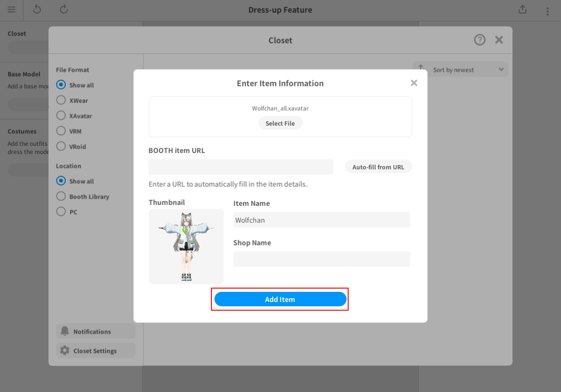Image resolution: width=561 pixels, height=392 pixels.
Task: Select the XAvatar file format
Action: [61, 116]
